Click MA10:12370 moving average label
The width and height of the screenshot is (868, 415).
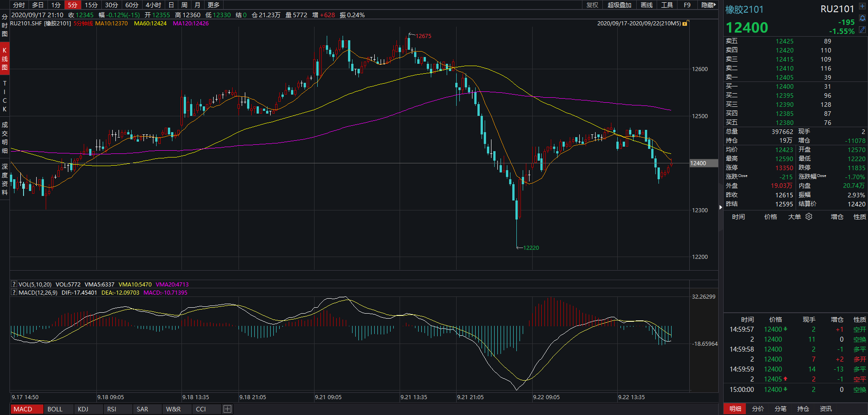pos(111,23)
